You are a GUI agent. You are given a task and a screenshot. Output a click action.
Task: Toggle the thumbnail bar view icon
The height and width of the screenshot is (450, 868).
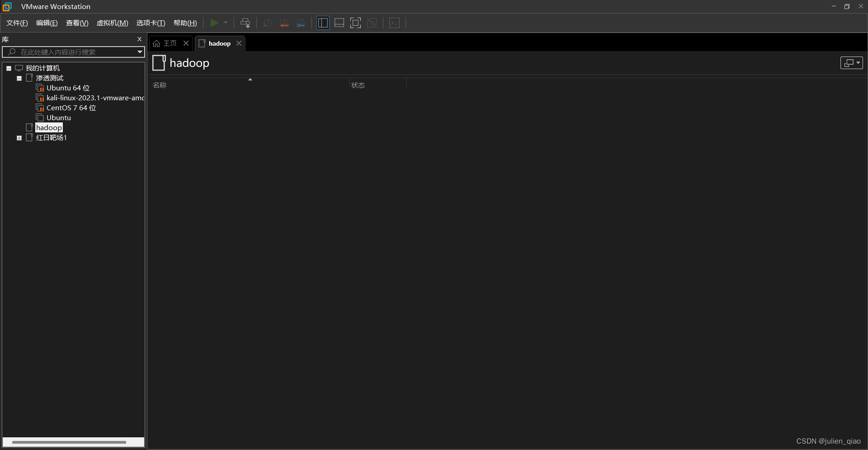coord(340,23)
